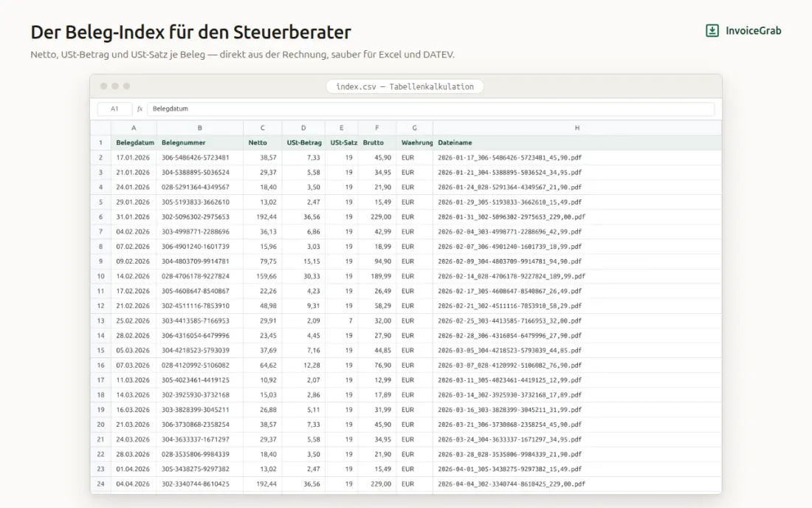This screenshot has height=508, width=812.
Task: Click Belegnummer 302-3340744-8610425
Action: pyautogui.click(x=200, y=484)
